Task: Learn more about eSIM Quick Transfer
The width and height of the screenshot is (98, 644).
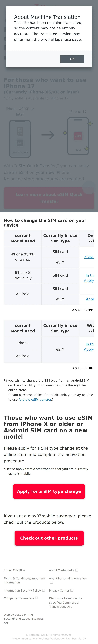Action: [49, 198]
